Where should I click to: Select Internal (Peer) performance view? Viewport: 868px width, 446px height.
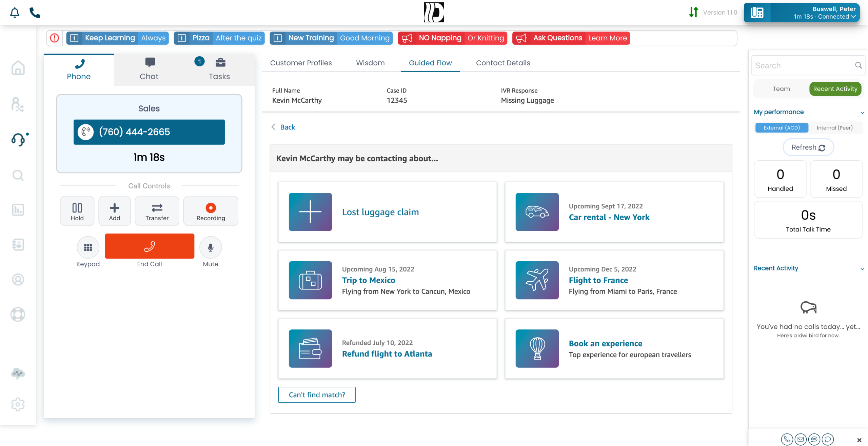tap(834, 128)
